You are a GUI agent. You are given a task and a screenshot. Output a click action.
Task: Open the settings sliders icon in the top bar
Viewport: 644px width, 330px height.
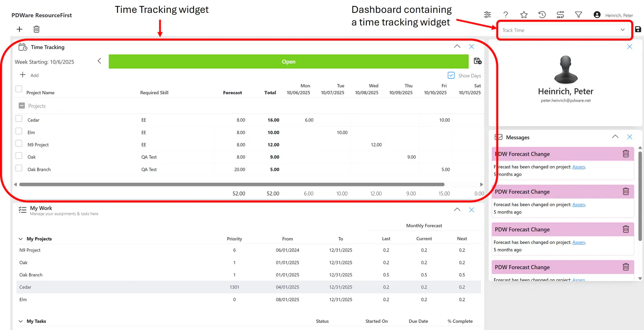(x=487, y=15)
